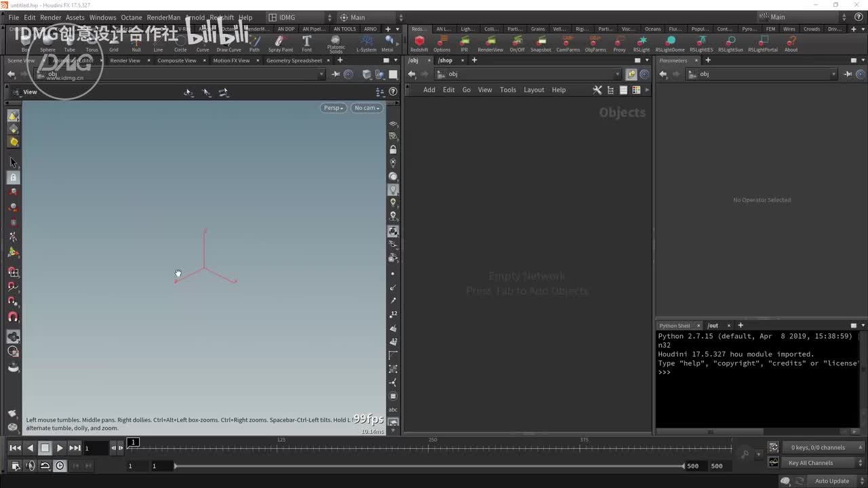The image size is (868, 488).
Task: Open the File menu
Action: point(14,17)
